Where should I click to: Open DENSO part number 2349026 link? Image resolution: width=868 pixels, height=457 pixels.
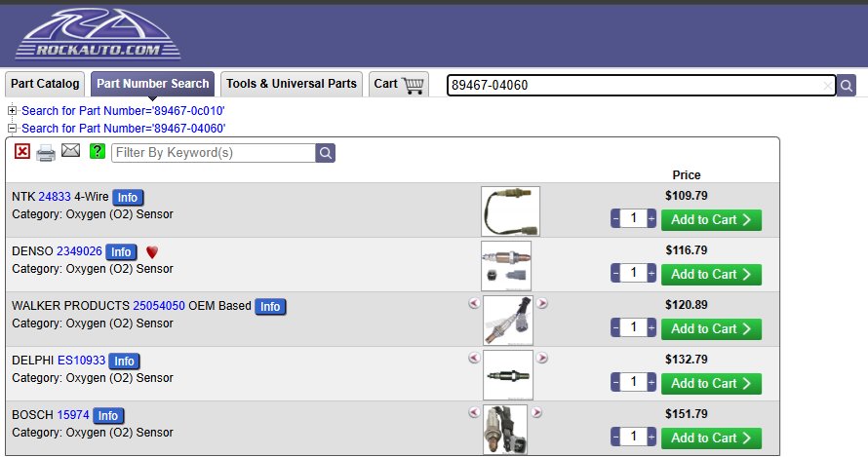point(79,251)
